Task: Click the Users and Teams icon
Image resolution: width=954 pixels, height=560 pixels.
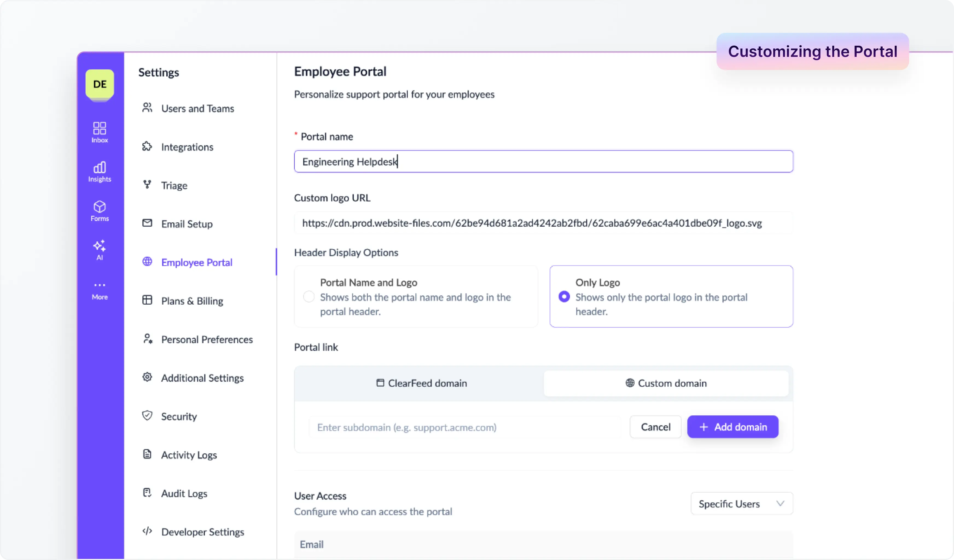Action: [x=147, y=108]
